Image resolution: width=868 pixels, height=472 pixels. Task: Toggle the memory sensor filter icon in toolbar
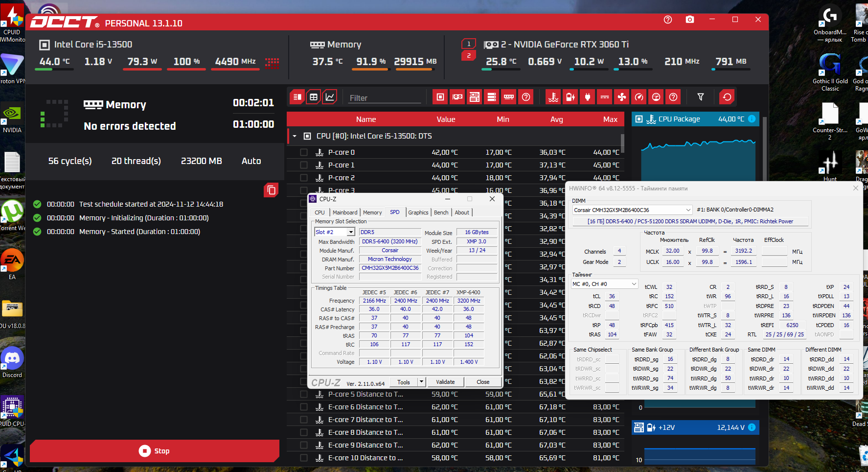click(x=509, y=97)
